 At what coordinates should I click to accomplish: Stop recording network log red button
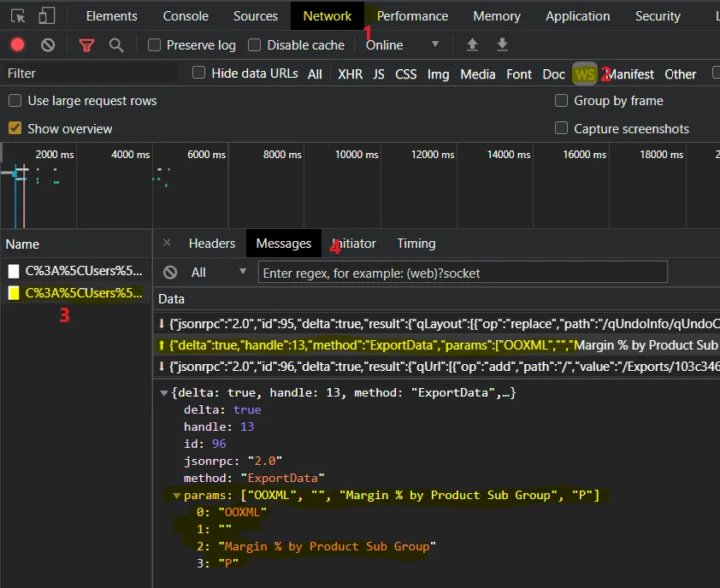(18, 45)
